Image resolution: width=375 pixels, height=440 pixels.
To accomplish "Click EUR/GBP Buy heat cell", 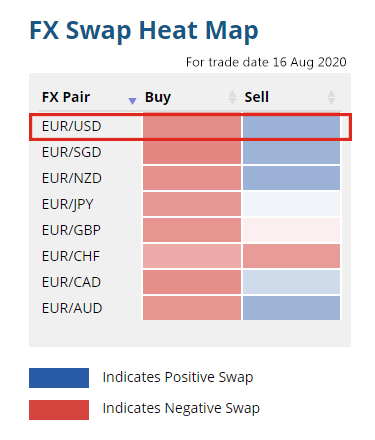I will [192, 230].
